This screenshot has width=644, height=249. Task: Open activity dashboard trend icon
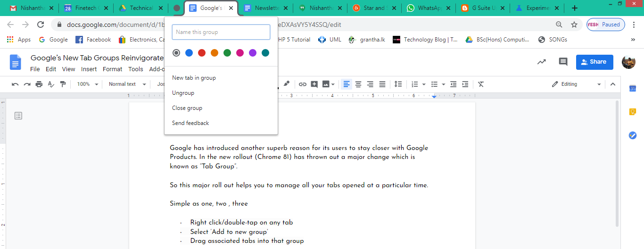pos(542,62)
